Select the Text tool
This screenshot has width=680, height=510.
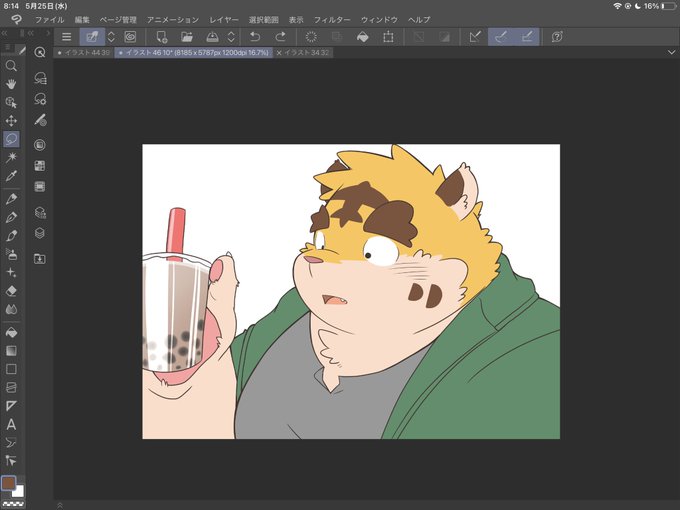[x=11, y=424]
